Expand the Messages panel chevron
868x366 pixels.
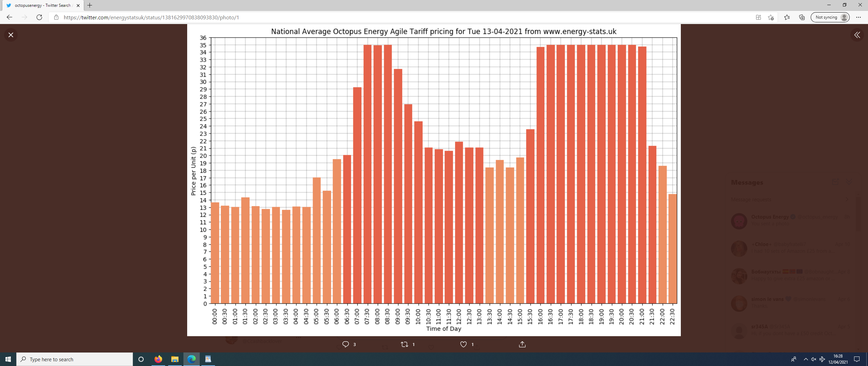tap(849, 182)
